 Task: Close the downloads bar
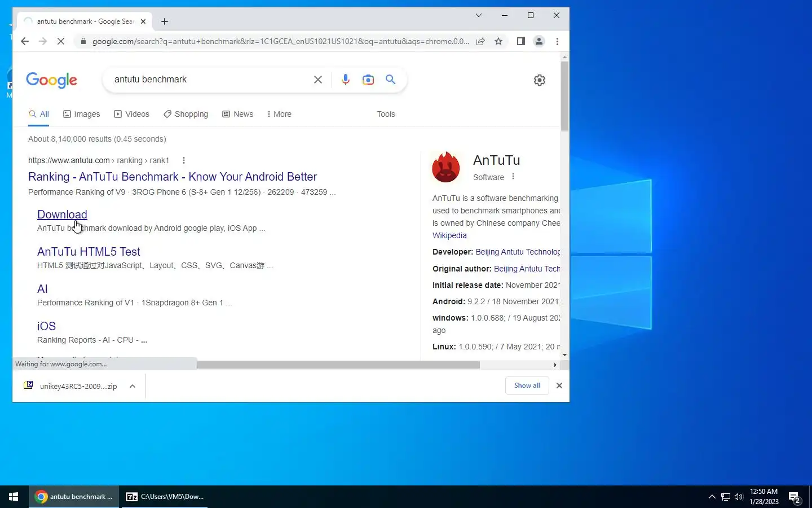pyautogui.click(x=559, y=386)
